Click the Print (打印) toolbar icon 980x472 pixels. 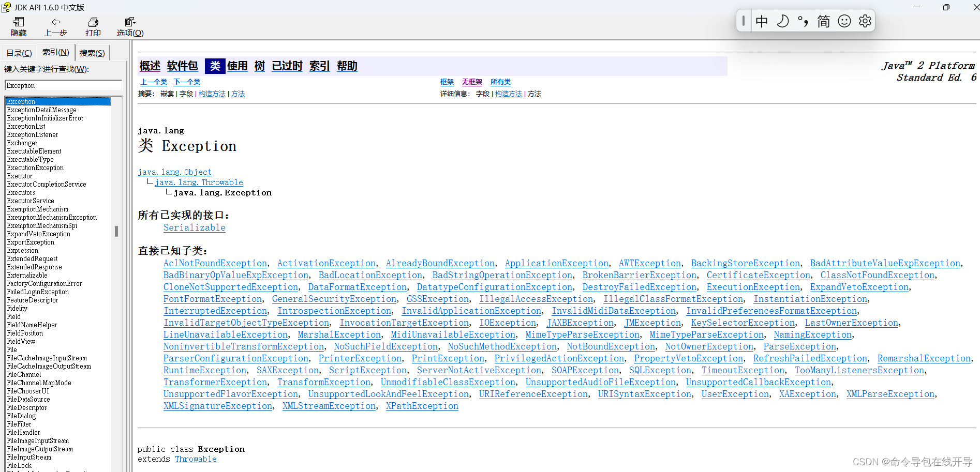tap(93, 22)
